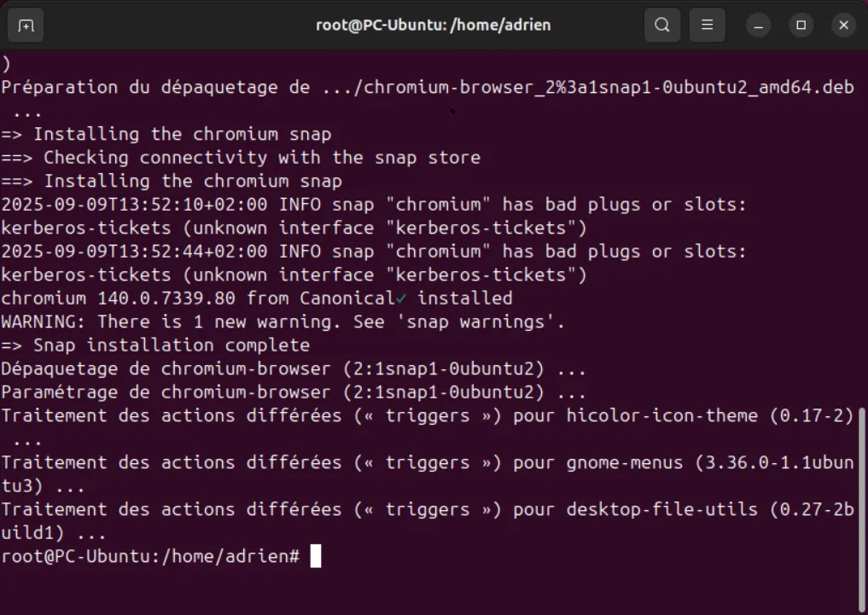Click '=> Snap installation complete' line
868x615 pixels.
[155, 345]
